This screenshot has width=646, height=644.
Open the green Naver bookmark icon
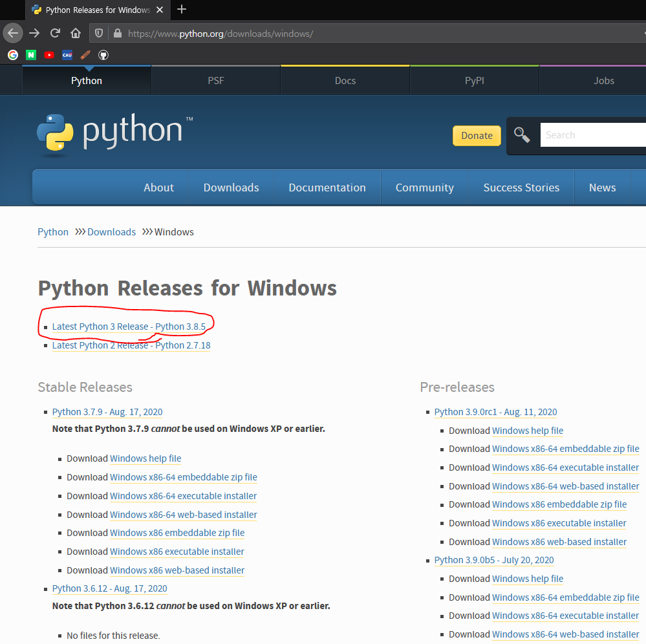coord(31,55)
